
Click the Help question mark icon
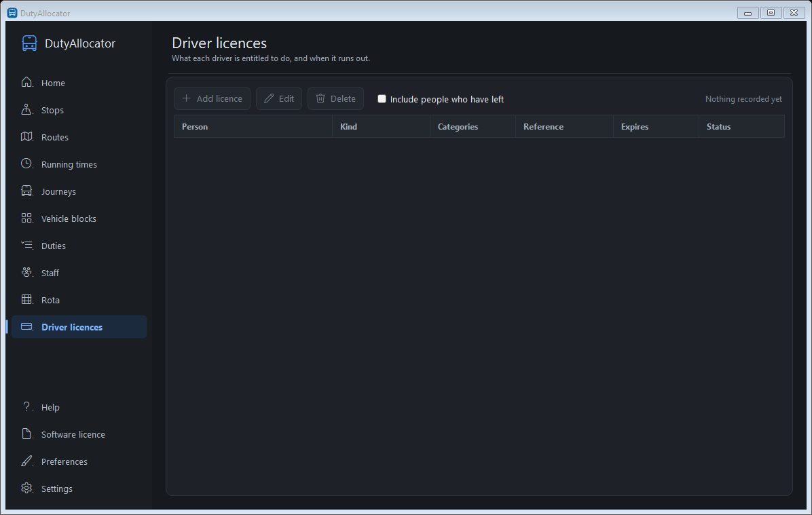coord(26,407)
